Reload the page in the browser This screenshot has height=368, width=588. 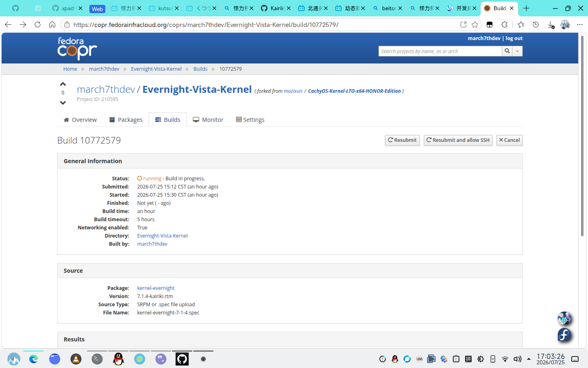[38, 25]
